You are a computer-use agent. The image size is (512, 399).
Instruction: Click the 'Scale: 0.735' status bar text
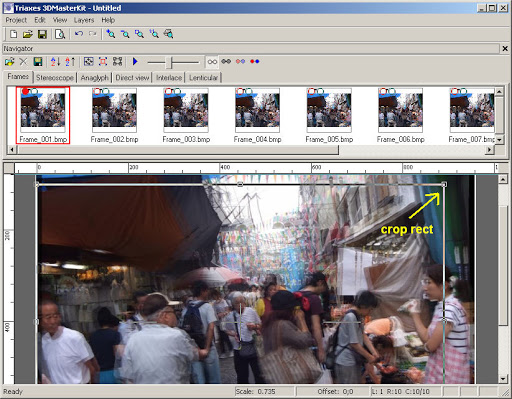[x=256, y=391]
